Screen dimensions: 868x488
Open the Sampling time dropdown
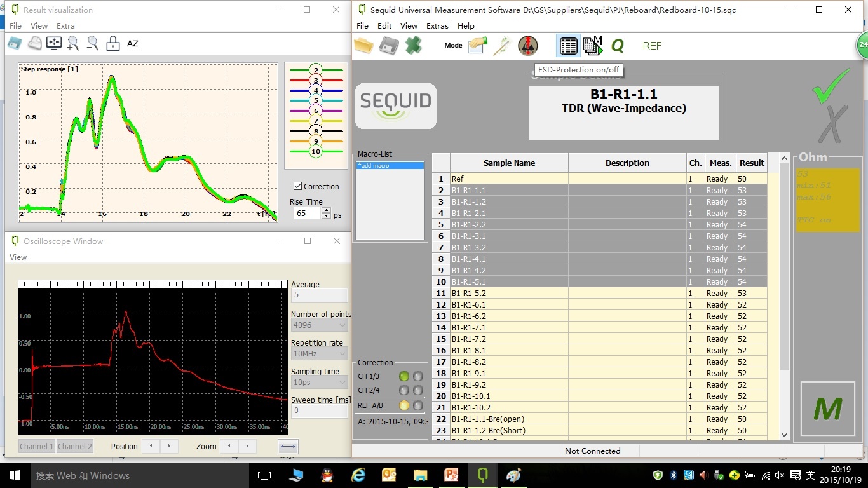click(x=319, y=382)
